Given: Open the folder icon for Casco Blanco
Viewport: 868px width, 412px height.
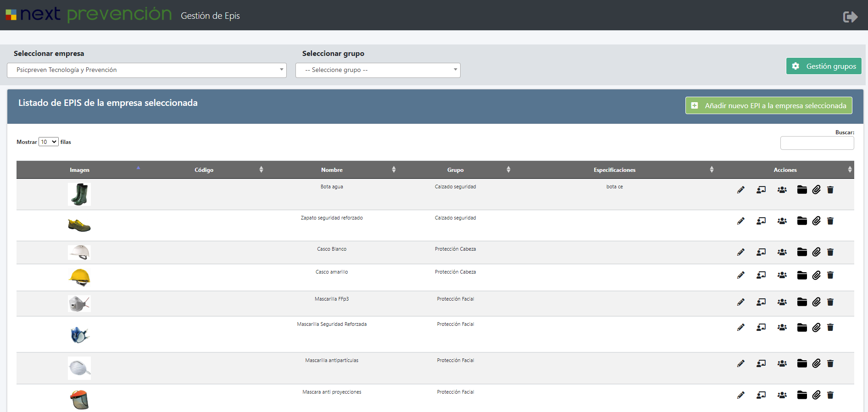Looking at the screenshot, I should [x=802, y=252].
